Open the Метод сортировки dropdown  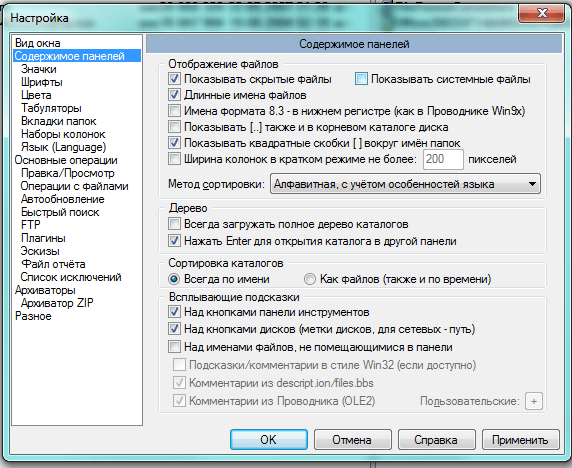pyautogui.click(x=405, y=184)
